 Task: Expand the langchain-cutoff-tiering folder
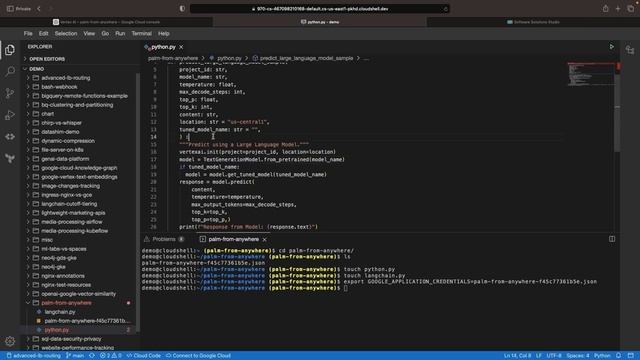pos(69,204)
